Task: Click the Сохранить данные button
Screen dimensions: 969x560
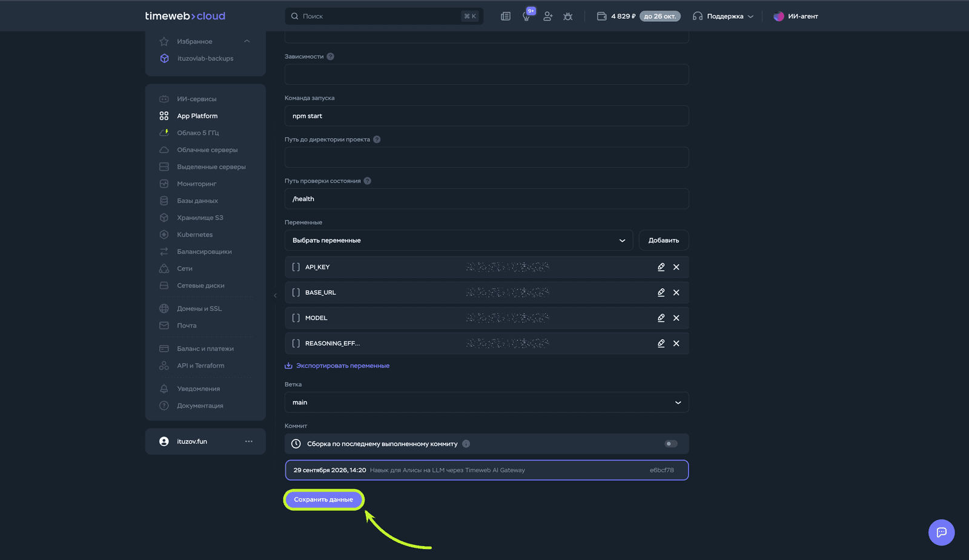Action: pos(323,499)
